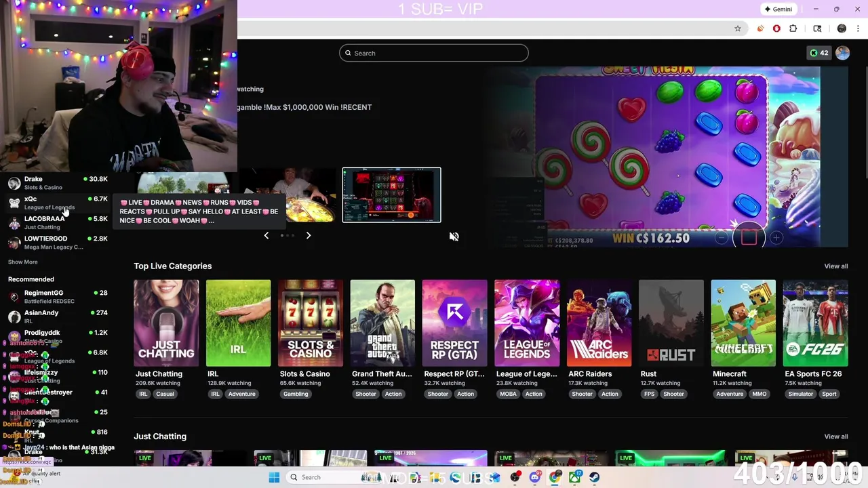Bookmark this page with the star icon
Image resolution: width=868 pixels, height=488 pixels.
[738, 28]
